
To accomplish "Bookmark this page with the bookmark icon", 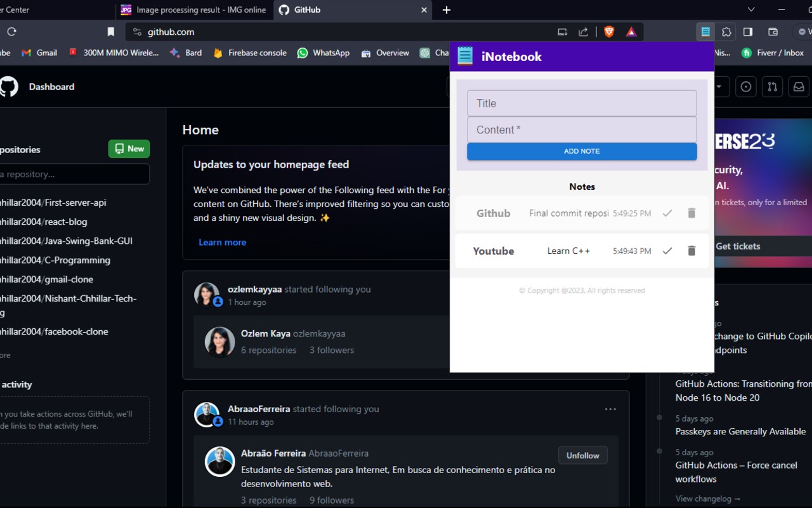I will (x=111, y=32).
